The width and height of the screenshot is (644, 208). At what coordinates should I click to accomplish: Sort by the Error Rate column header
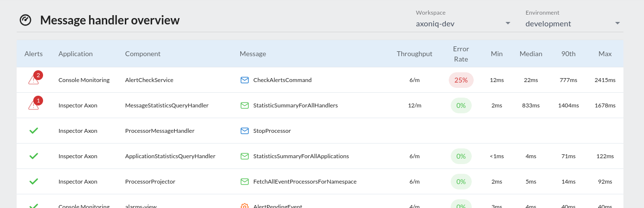click(x=461, y=54)
